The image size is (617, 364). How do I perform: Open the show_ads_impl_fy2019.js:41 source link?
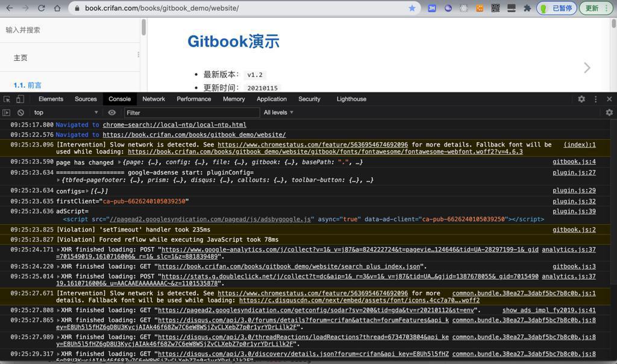coord(549,310)
